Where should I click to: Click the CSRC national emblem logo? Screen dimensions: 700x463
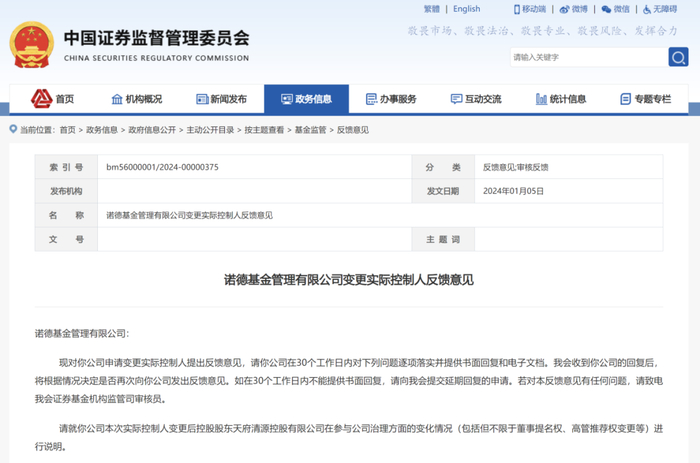point(32,44)
